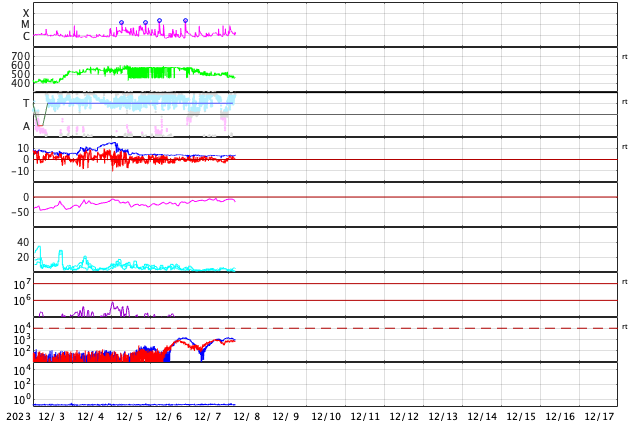Click the rt label beside the 10^7 panel

coord(625,282)
